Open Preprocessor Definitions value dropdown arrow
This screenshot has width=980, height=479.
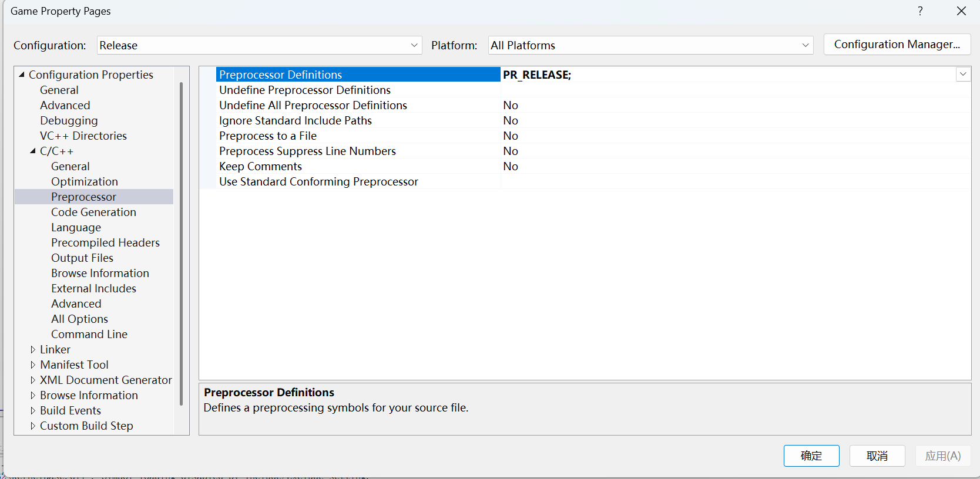click(963, 75)
